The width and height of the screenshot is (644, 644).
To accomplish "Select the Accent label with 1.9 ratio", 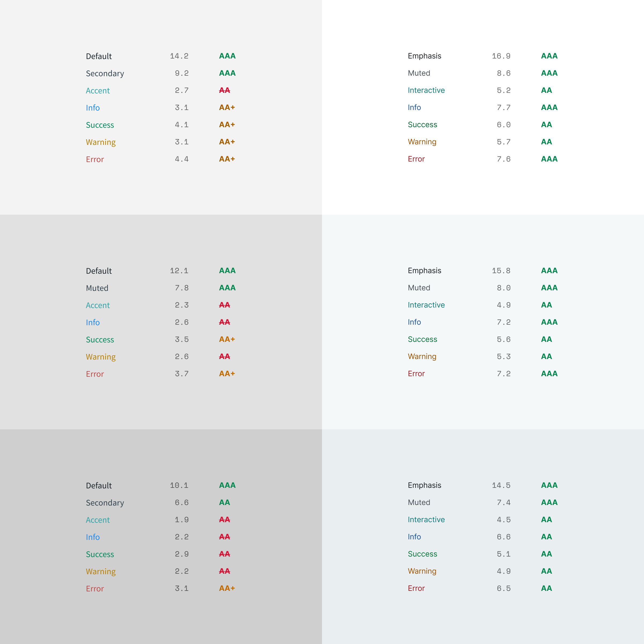I will point(98,520).
